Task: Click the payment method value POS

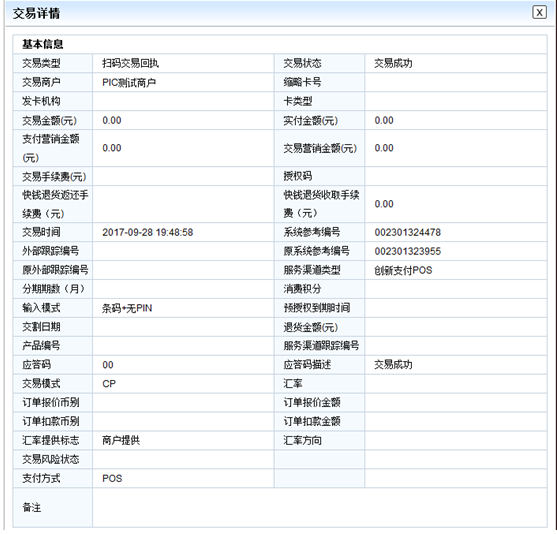Action: tap(112, 479)
